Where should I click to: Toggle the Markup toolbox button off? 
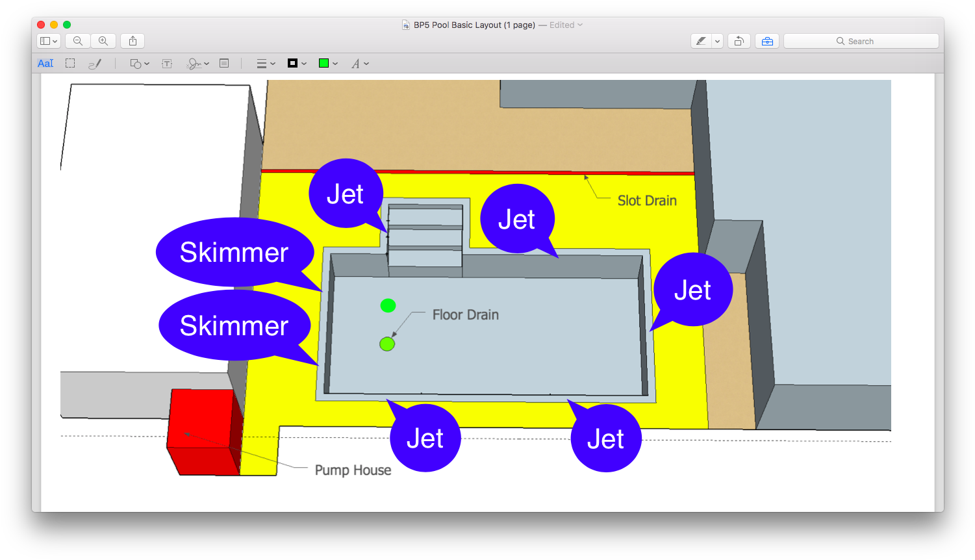(767, 41)
